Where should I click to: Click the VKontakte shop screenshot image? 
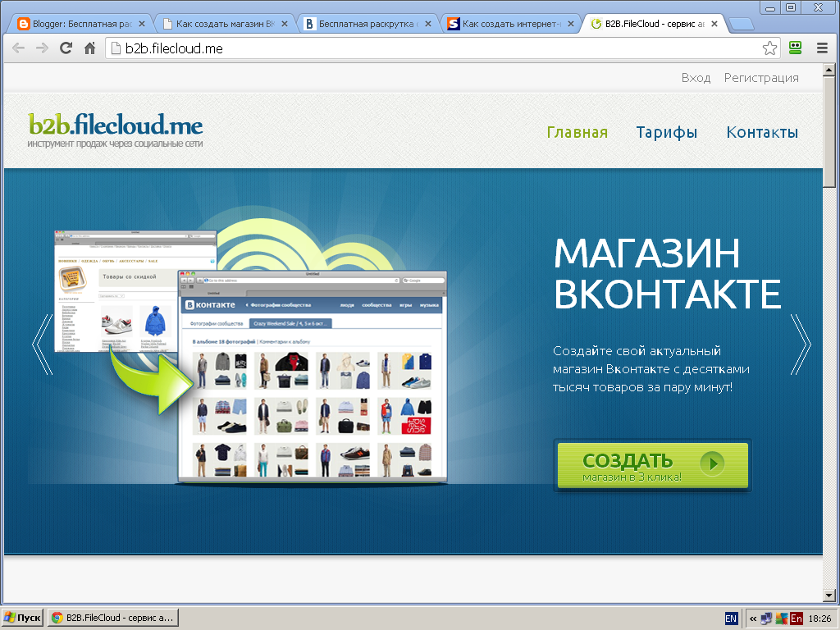pos(313,377)
